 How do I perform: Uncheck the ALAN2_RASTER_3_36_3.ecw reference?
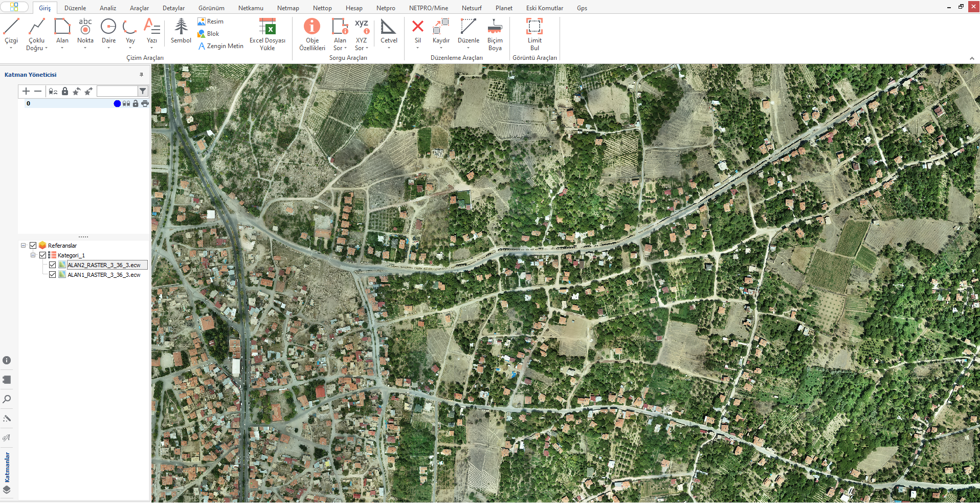[52, 265]
